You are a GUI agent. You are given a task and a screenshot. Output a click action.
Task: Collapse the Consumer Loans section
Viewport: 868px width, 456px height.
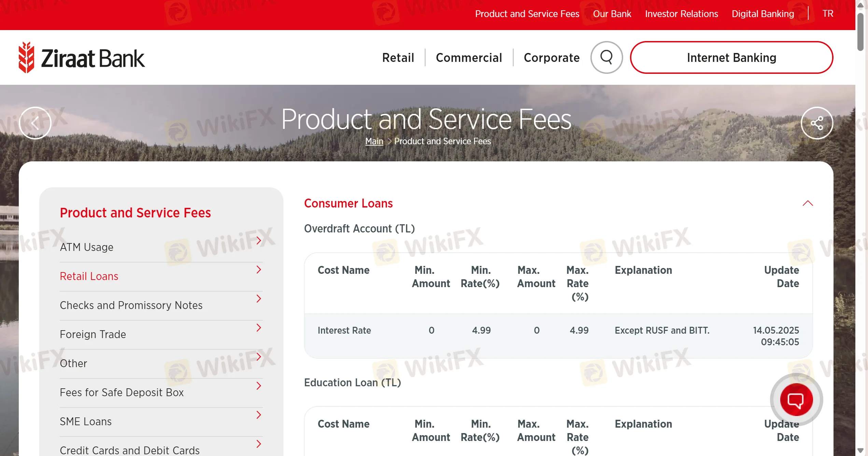tap(808, 203)
